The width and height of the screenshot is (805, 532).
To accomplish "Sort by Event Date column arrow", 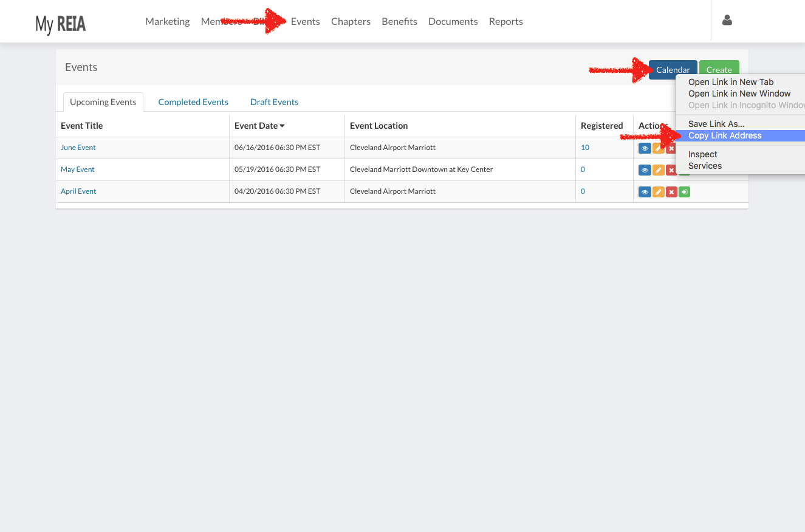I will coord(283,126).
